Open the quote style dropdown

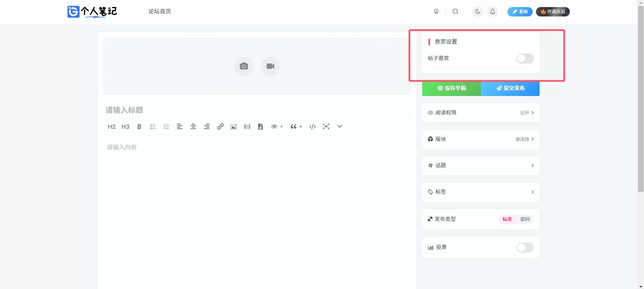point(296,127)
